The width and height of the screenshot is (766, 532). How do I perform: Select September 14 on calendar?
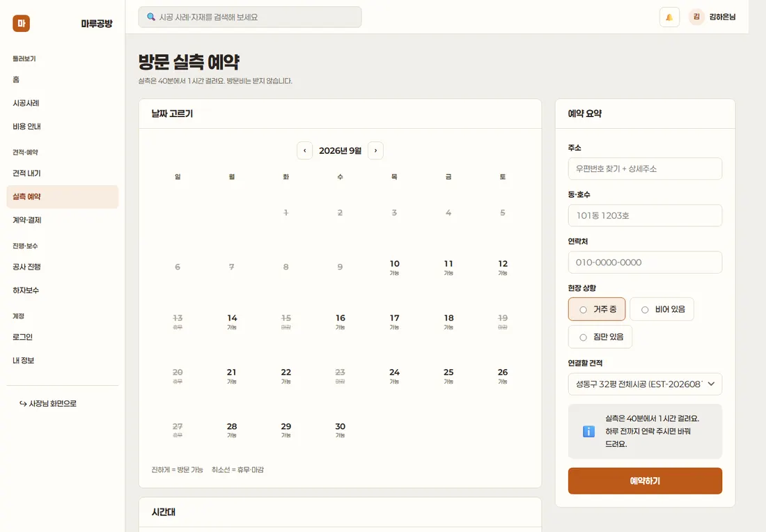[x=232, y=322]
